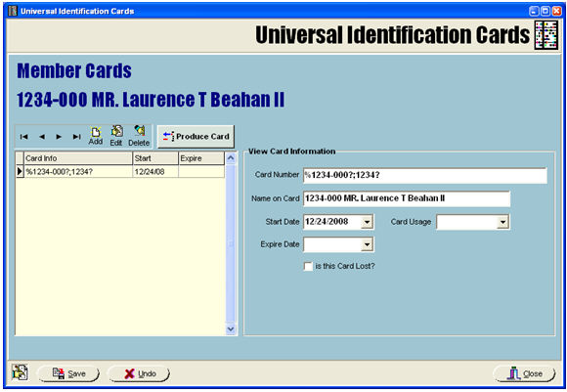Click the Save button
The height and width of the screenshot is (392, 567).
point(68,373)
